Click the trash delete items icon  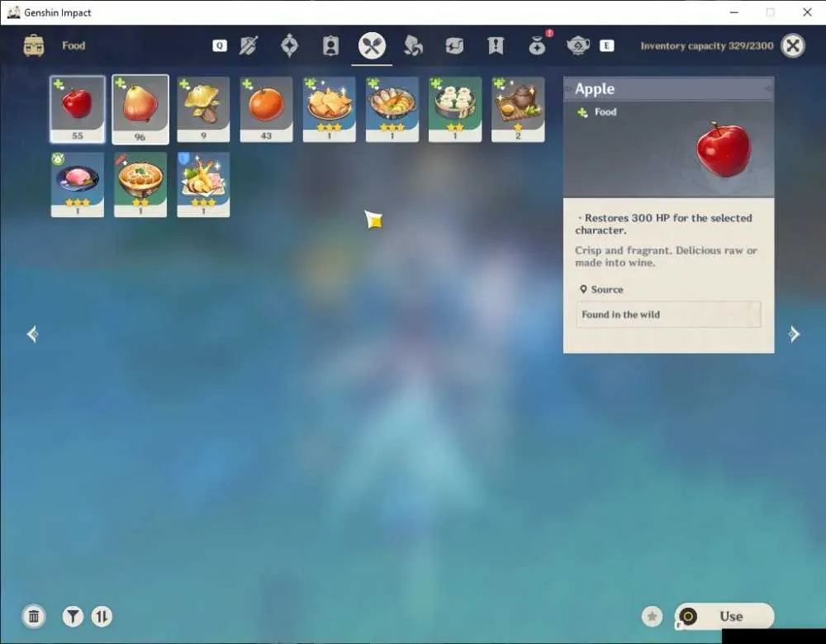34,616
